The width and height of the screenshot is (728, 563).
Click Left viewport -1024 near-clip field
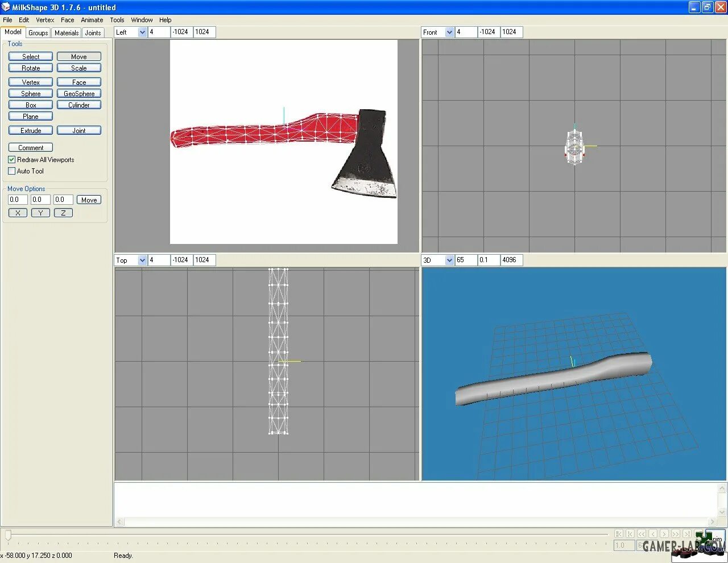click(181, 32)
